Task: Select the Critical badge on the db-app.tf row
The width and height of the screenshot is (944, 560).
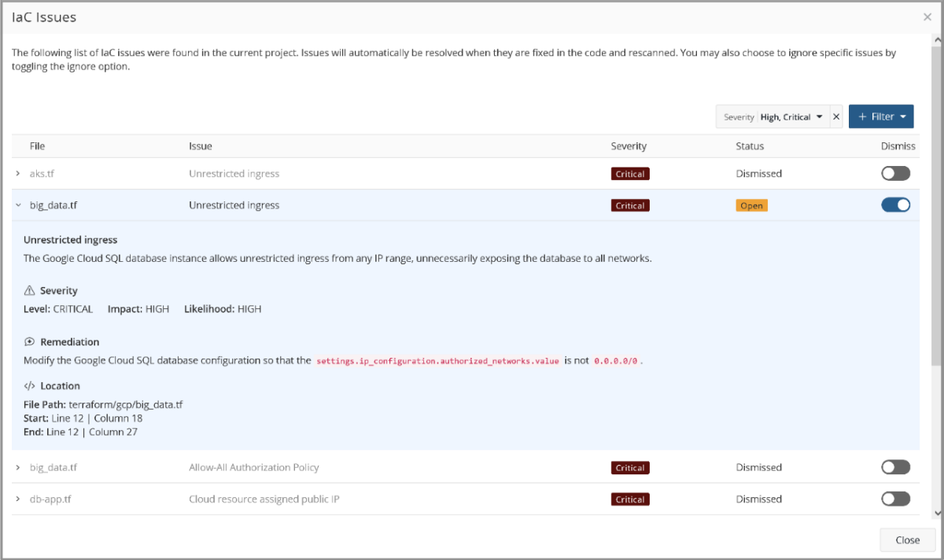Action: pyautogui.click(x=630, y=499)
